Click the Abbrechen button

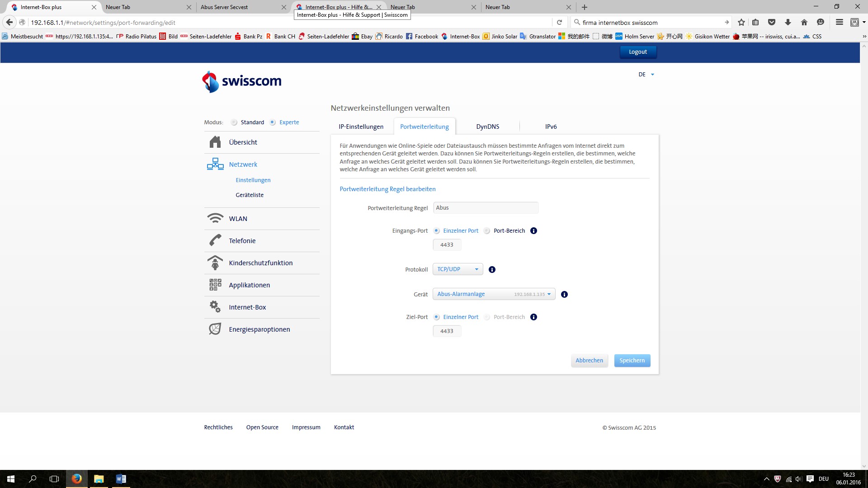pos(589,361)
